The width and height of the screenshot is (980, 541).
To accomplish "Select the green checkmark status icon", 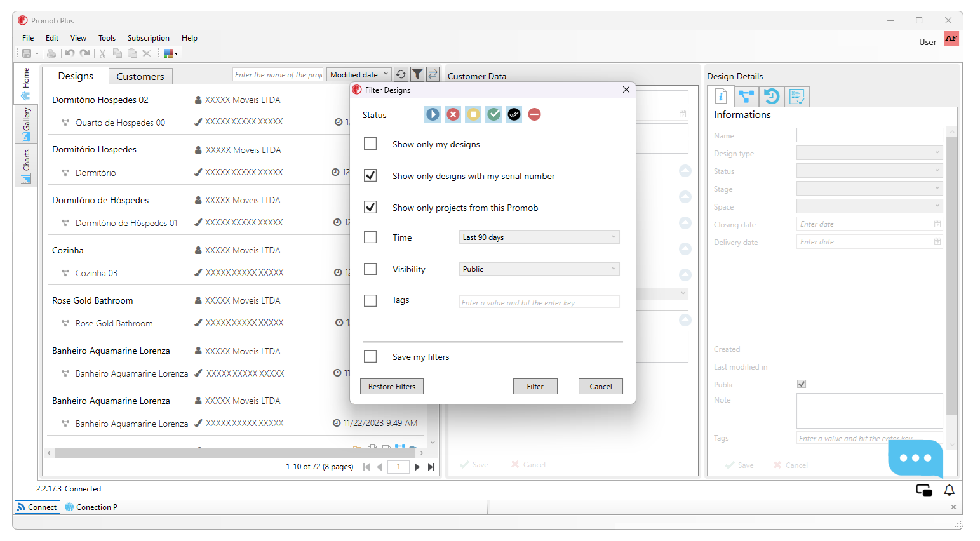I will tap(493, 114).
